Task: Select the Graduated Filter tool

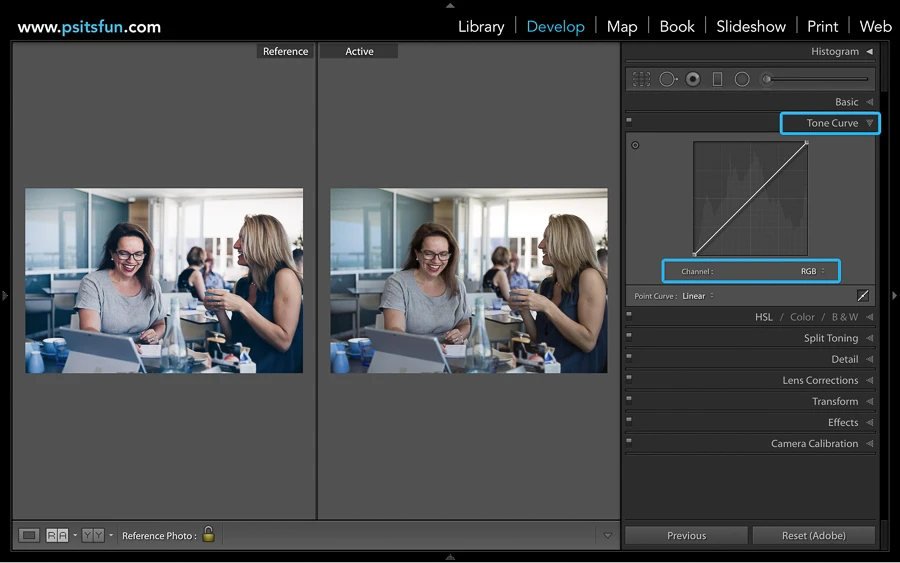Action: 717,79
